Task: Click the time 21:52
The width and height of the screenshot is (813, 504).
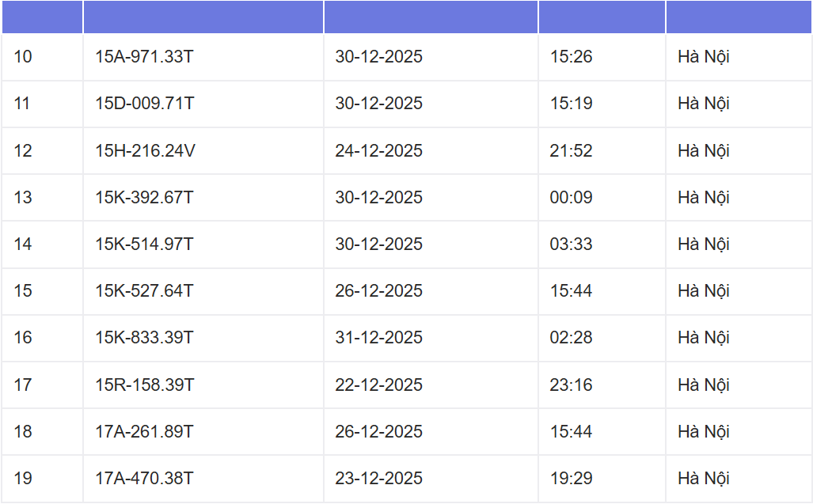Action: [x=571, y=150]
